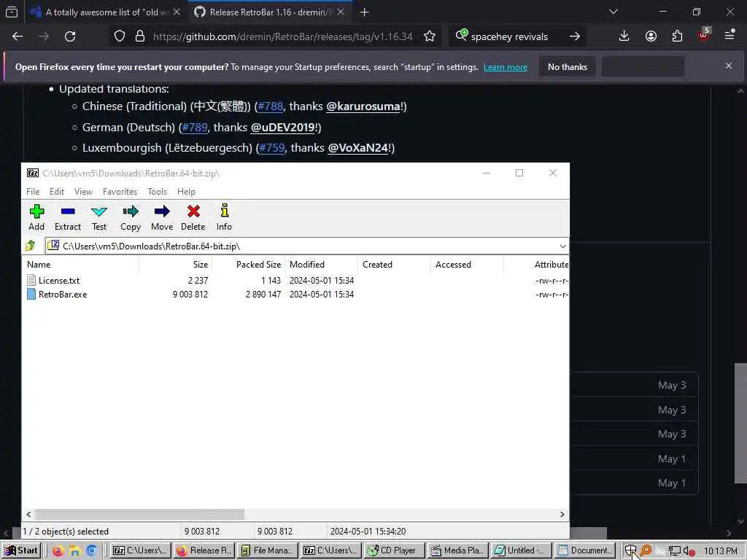
Task: Open Firefox list all tabs dropdown
Action: [614, 12]
